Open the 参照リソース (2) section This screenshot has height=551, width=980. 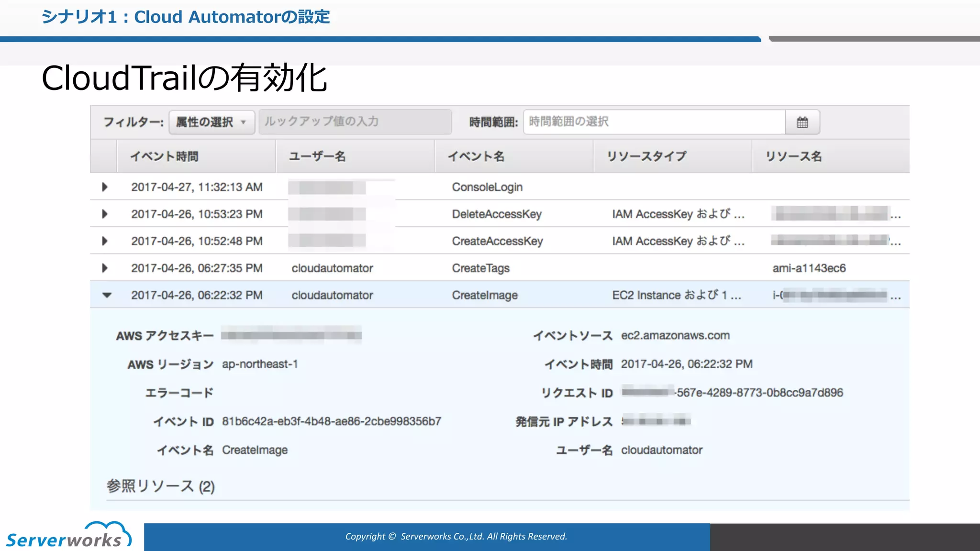tap(160, 486)
